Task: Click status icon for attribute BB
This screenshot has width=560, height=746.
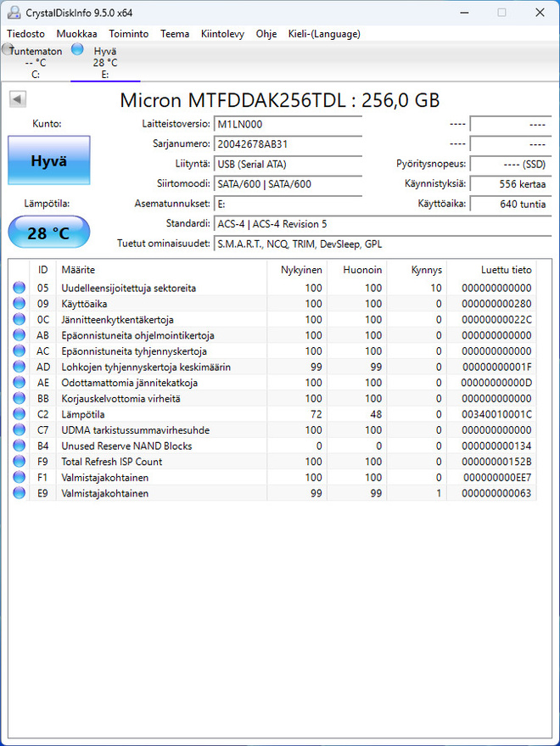Action: tap(19, 398)
